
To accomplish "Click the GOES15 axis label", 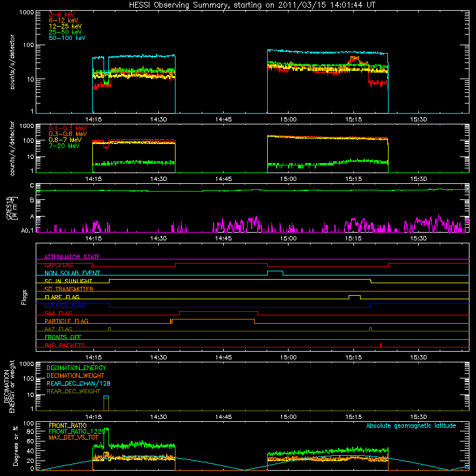I will click(10, 208).
